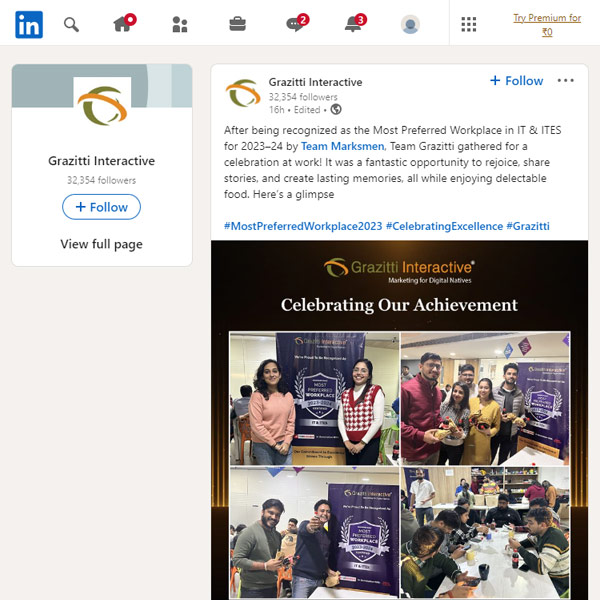Click the search magnifier icon
The width and height of the screenshot is (600, 600).
point(71,25)
